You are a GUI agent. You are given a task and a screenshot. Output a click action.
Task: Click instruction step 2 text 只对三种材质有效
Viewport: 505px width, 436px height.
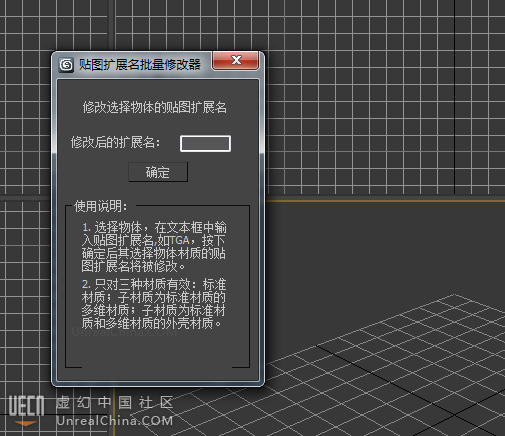point(154,304)
